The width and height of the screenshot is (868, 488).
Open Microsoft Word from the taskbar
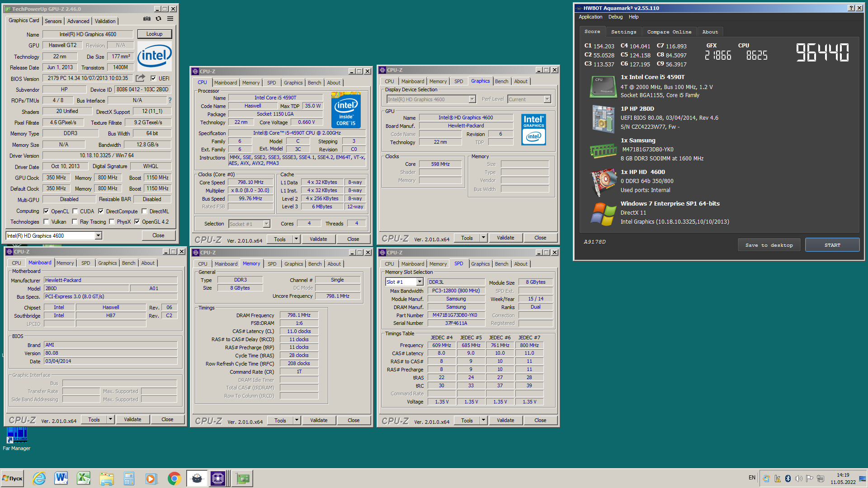(61, 479)
